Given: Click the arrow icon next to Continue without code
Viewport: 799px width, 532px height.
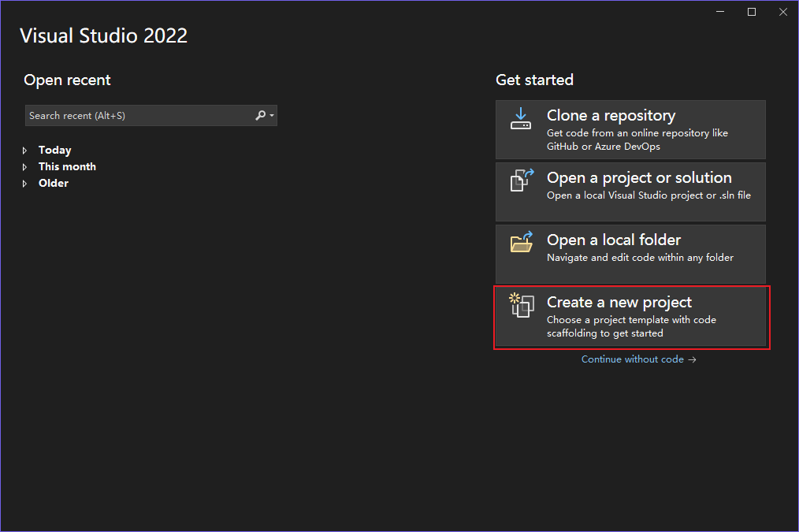Looking at the screenshot, I should [x=692, y=359].
